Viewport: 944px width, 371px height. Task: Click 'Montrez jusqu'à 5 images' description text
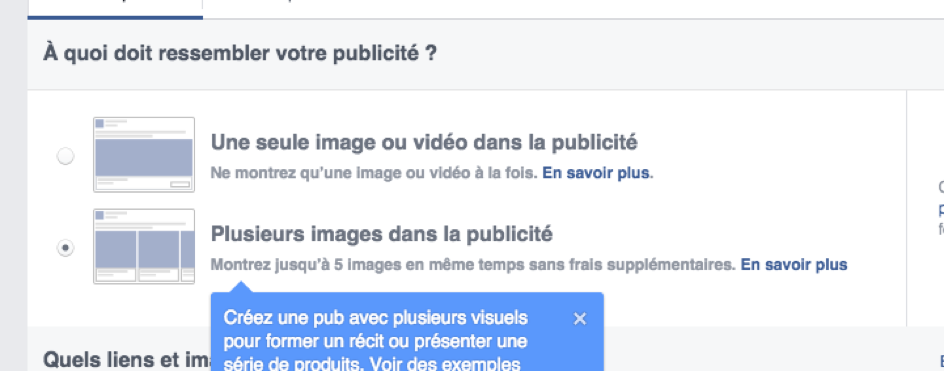point(473,264)
